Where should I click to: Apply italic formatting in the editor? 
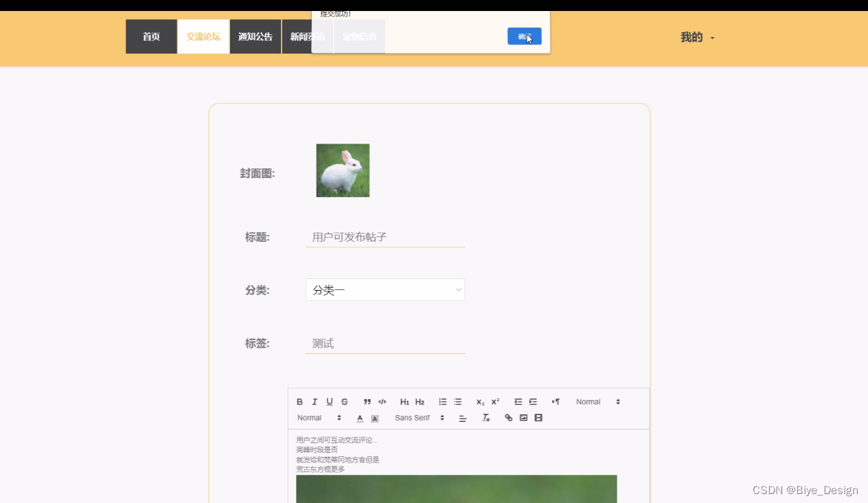[315, 402]
